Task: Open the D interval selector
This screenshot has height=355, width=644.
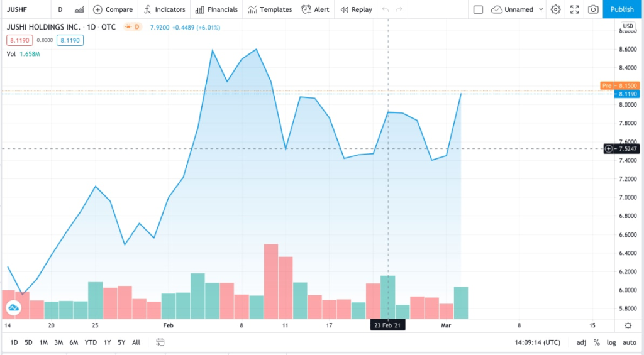Action: coord(60,9)
